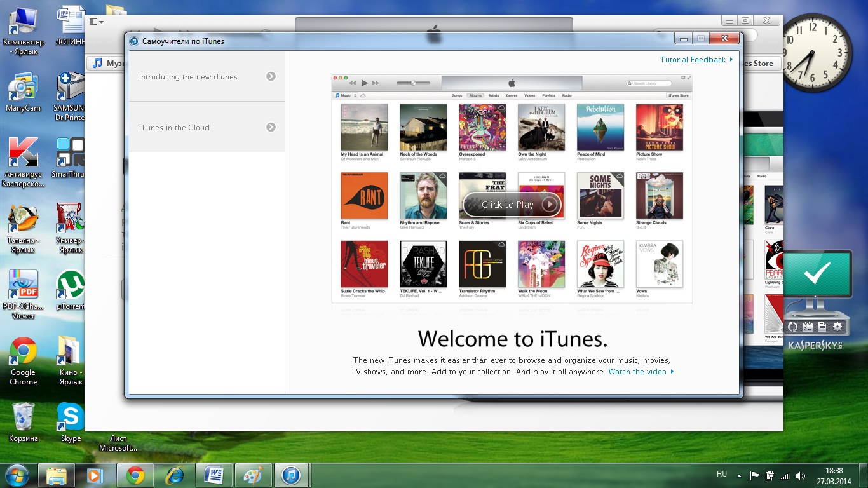Open 'Introducing the new iTunes' arrow button
The height and width of the screenshot is (488, 868).
coord(271,76)
